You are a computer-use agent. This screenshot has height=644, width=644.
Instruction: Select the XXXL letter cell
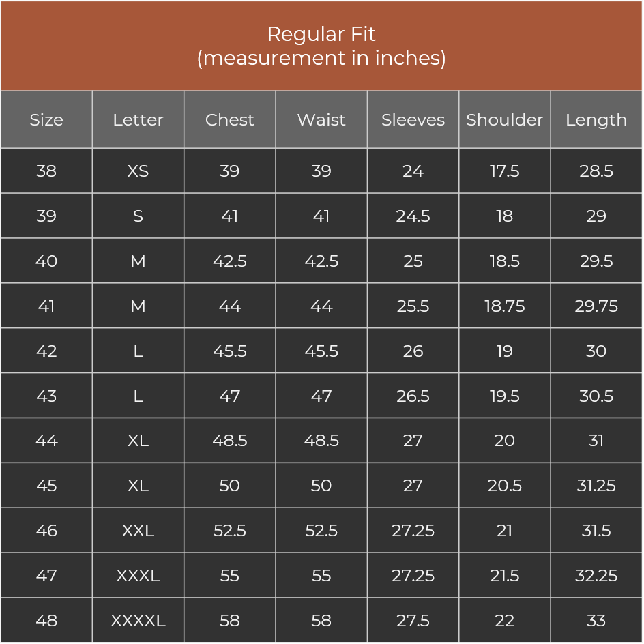(x=138, y=576)
